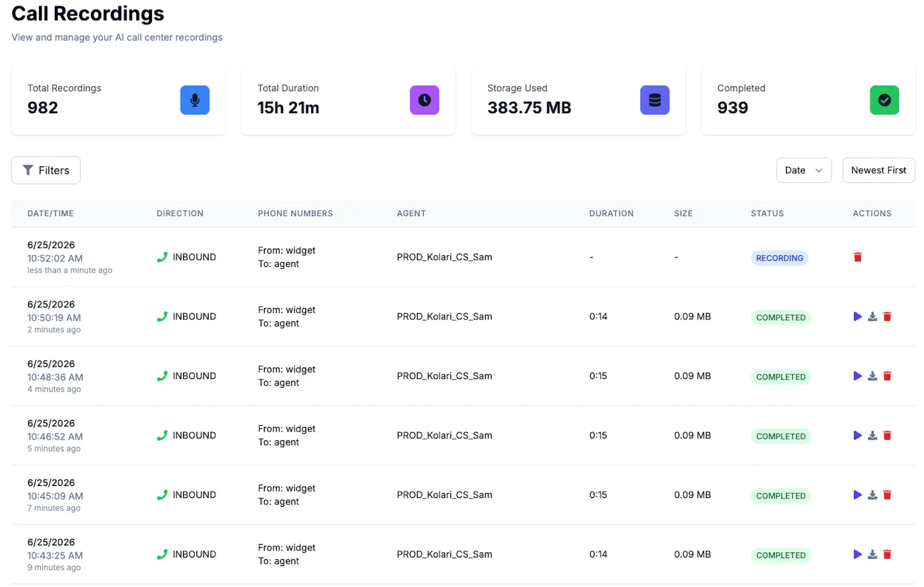Click the database icon in Storage Used card
Viewport: 924px width, 587px height.
click(x=655, y=100)
